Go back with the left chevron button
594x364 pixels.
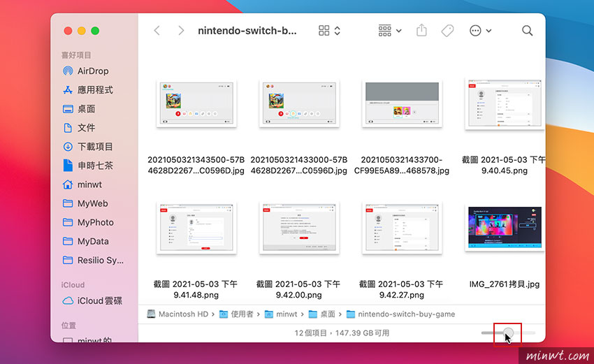coord(157,31)
